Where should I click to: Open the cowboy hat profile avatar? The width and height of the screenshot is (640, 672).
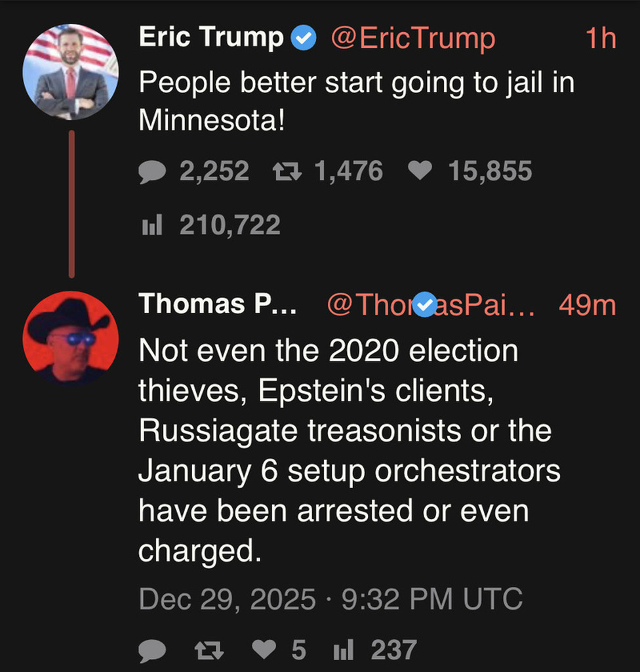(x=70, y=338)
